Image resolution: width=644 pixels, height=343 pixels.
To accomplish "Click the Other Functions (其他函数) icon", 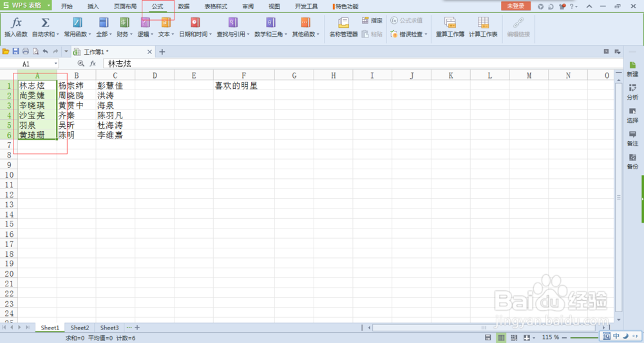I will (305, 23).
